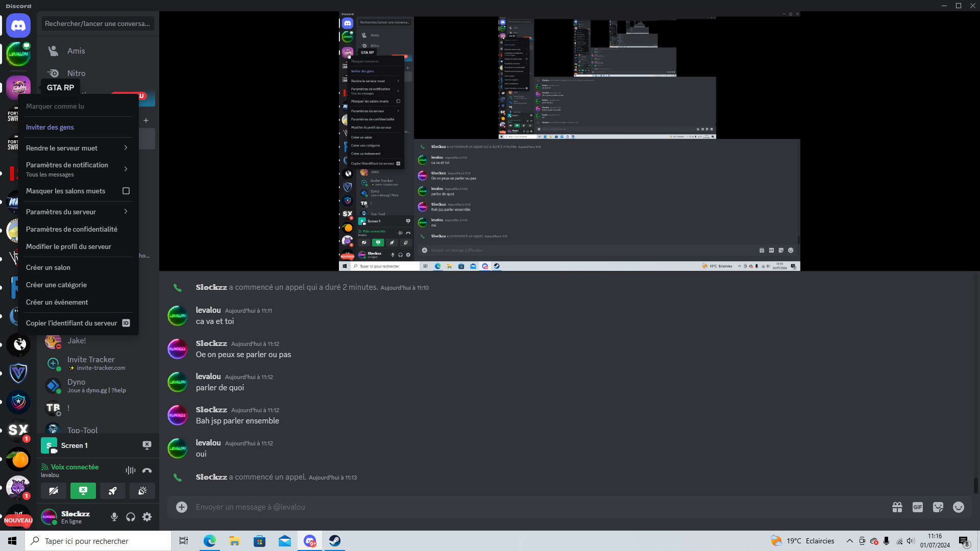Image resolution: width=980 pixels, height=551 pixels.
Task: Open the SX server icon
Action: click(x=18, y=431)
